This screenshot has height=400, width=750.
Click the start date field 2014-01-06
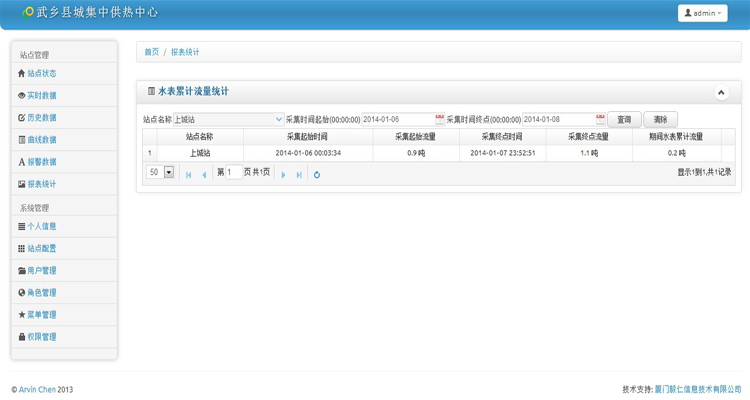point(398,119)
